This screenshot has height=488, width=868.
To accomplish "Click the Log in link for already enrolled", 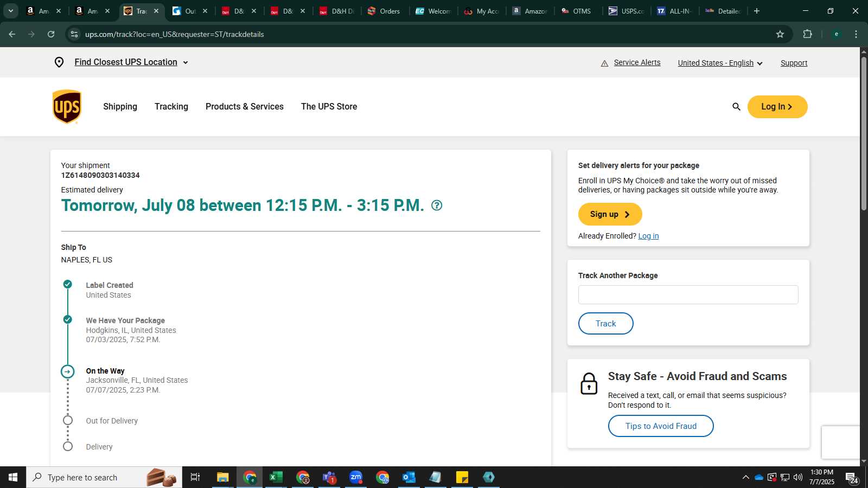I will (648, 236).
